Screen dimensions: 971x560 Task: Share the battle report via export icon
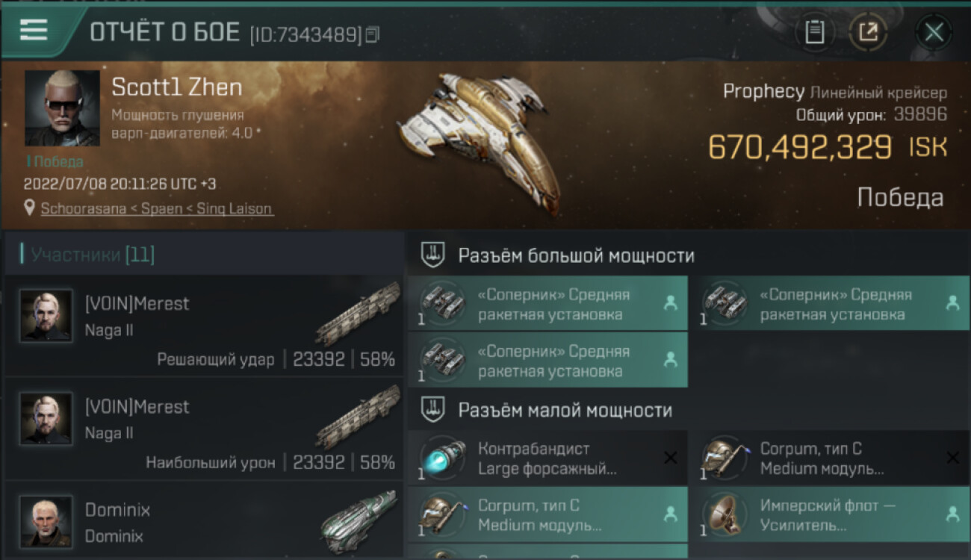pos(867,32)
